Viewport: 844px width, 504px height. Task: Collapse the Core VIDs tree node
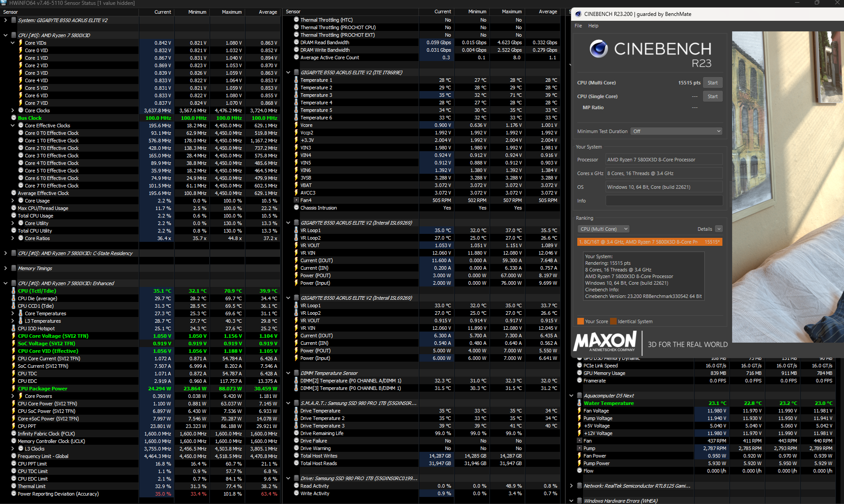(x=12, y=43)
